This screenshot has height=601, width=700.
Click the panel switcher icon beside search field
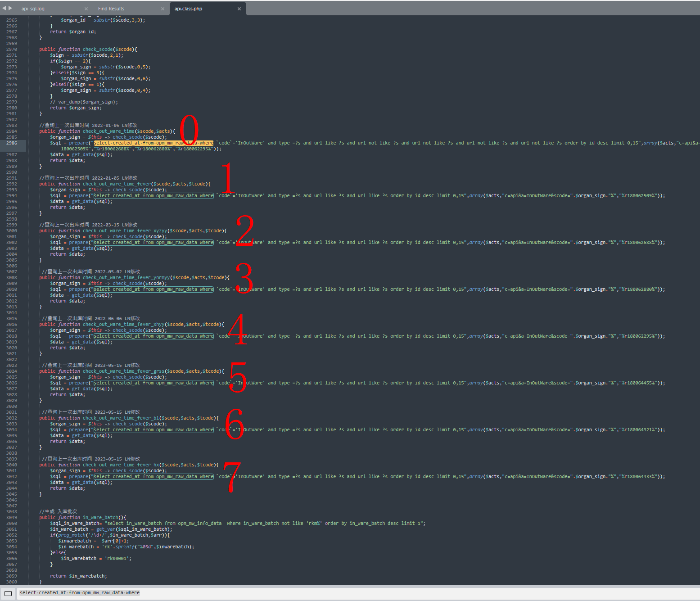point(8,593)
